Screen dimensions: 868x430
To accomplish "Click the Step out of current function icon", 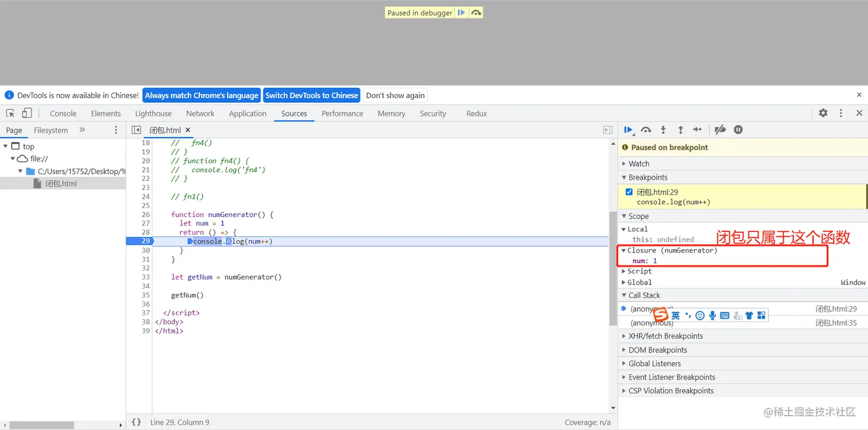I will click(x=680, y=130).
